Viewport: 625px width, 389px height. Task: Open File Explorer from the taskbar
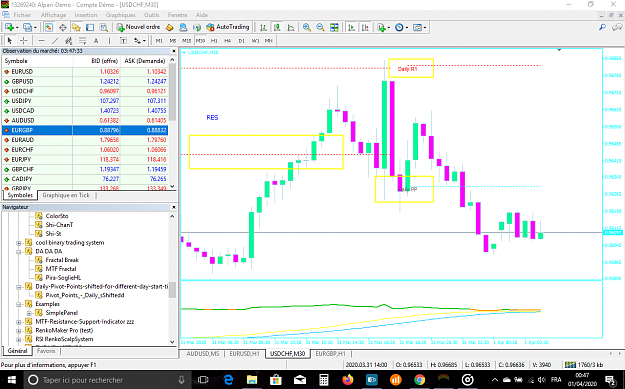coord(252,379)
